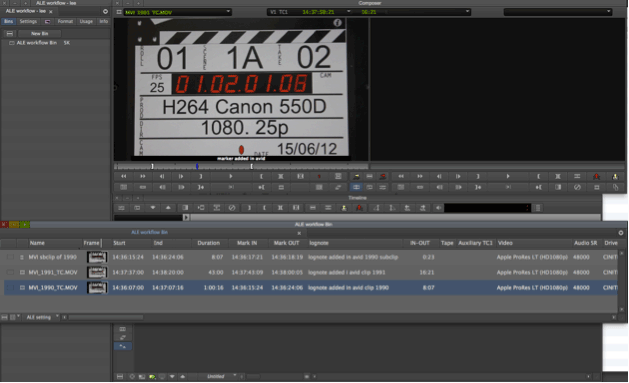Click Remove Effect under the record monitor
Image resolution: width=629 pixels, height=383 pixels.
[577, 187]
